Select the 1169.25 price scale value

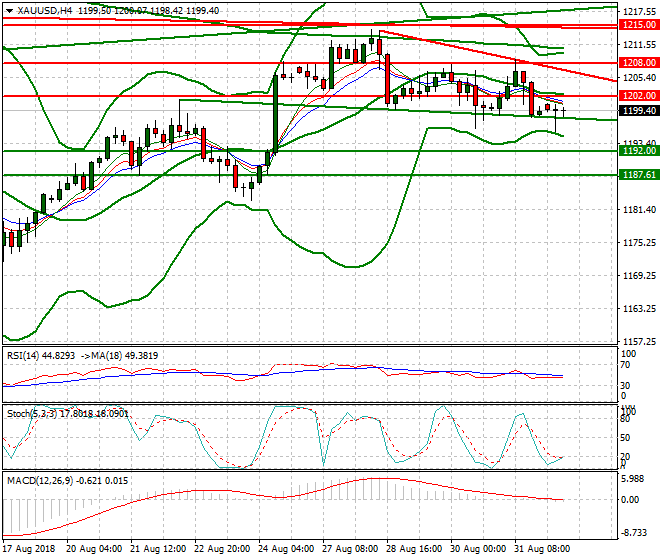tap(639, 276)
